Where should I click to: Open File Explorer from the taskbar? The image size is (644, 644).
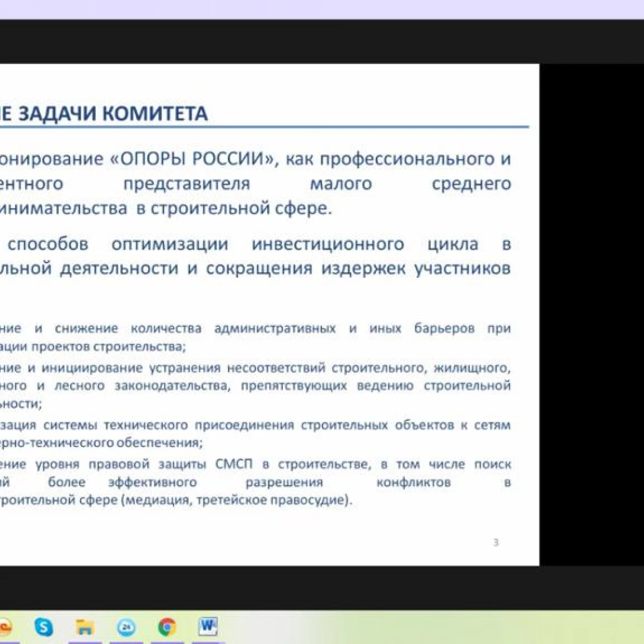pos(85,627)
